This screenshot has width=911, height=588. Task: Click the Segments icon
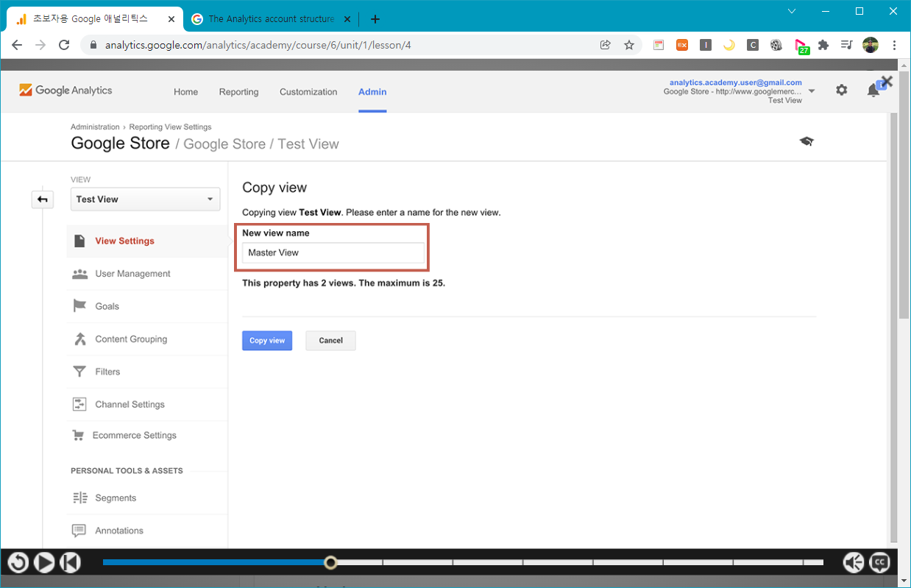(x=79, y=498)
